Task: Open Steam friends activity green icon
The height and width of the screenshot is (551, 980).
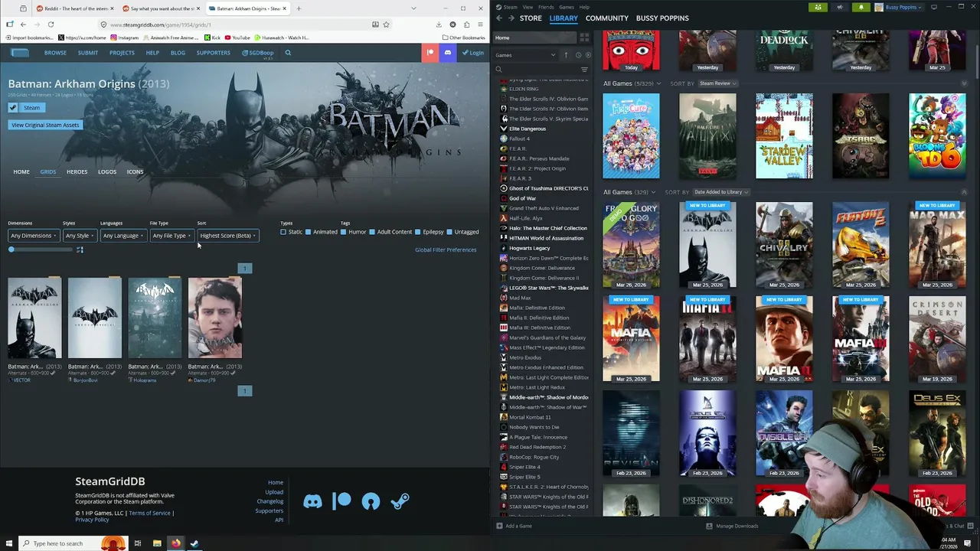Action: click(x=818, y=8)
